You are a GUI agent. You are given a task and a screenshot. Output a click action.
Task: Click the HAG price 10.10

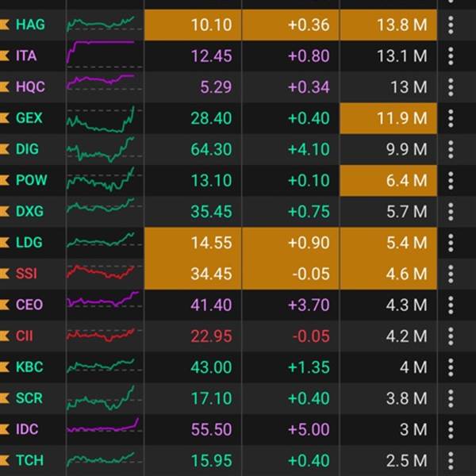[211, 25]
